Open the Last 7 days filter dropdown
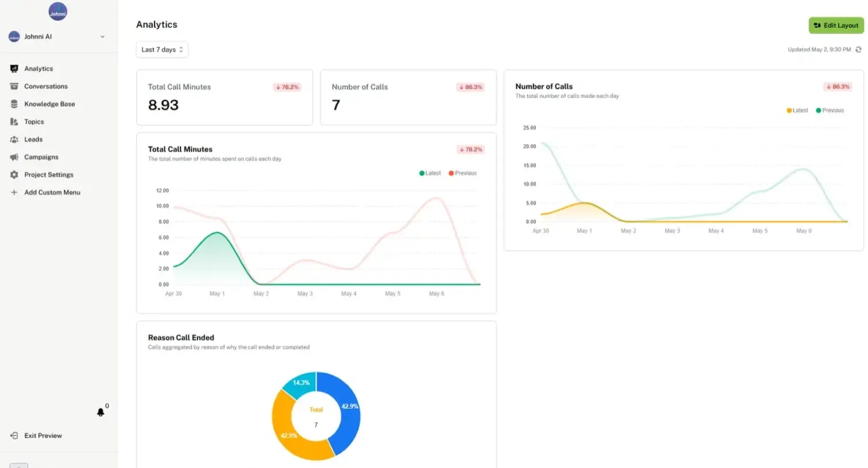 pos(162,49)
